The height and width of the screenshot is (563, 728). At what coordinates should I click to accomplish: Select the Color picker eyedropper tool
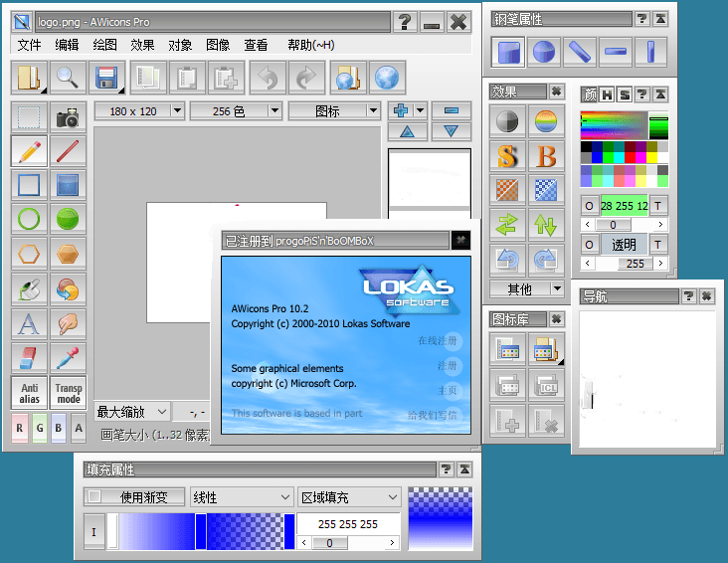point(68,357)
